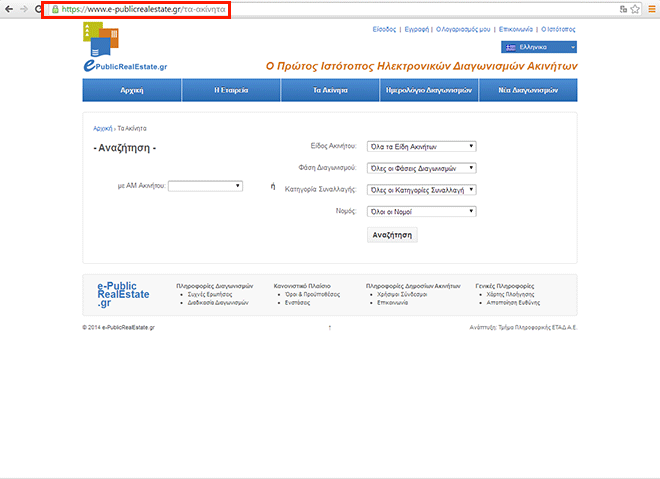Click the browser reload icon
Image resolution: width=660 pixels, height=479 pixels.
coord(38,8)
